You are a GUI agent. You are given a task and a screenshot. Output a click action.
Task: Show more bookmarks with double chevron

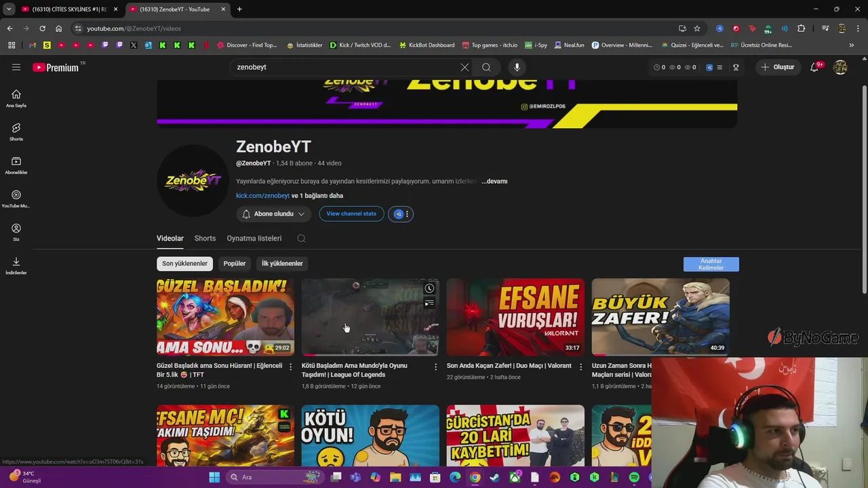point(852,45)
